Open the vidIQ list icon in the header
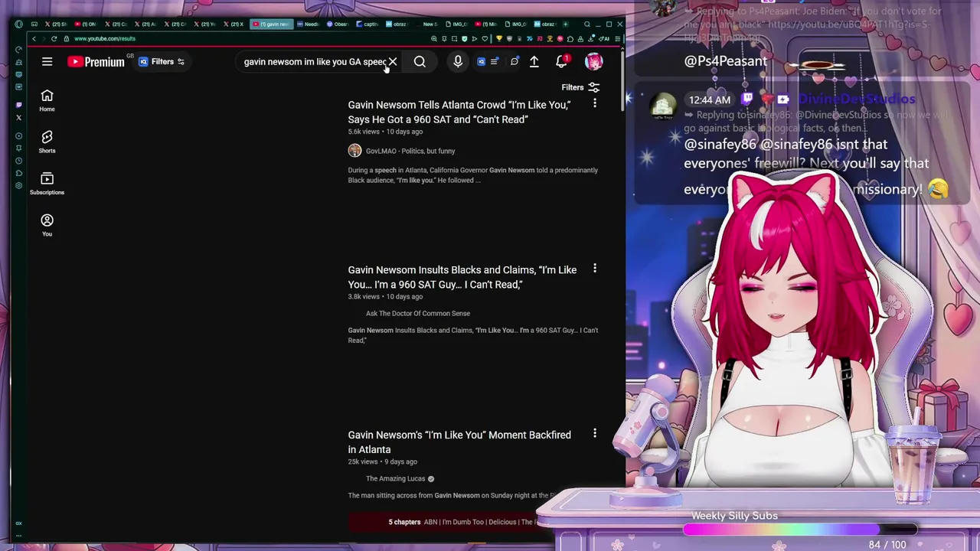The height and width of the screenshot is (551, 980). (495, 62)
